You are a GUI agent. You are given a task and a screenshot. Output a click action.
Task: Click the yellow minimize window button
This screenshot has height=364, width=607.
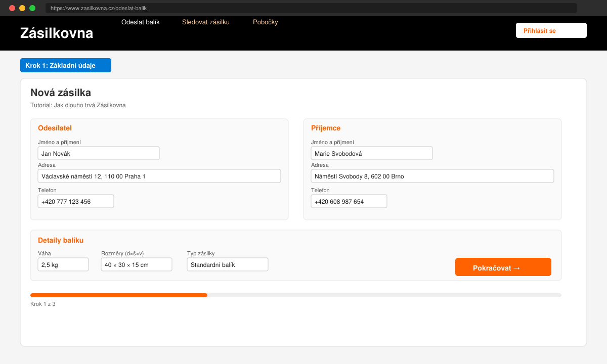click(22, 8)
